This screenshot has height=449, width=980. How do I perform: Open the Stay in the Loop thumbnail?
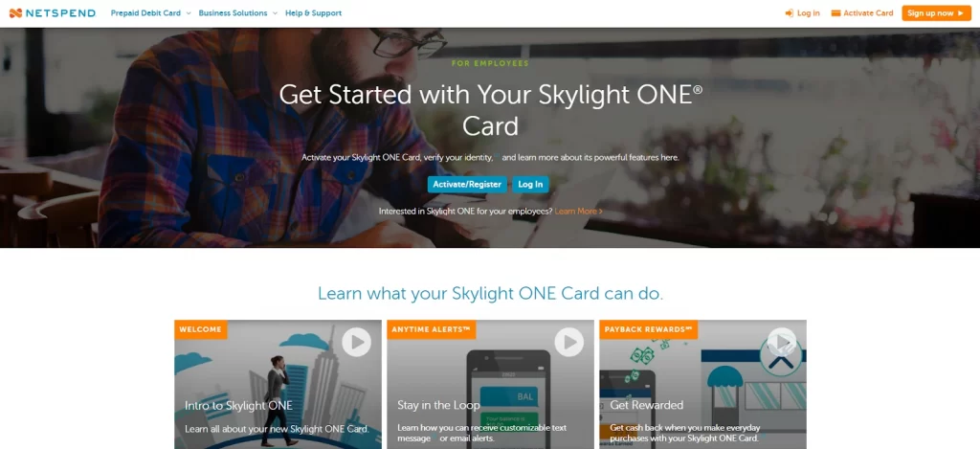[x=490, y=384]
